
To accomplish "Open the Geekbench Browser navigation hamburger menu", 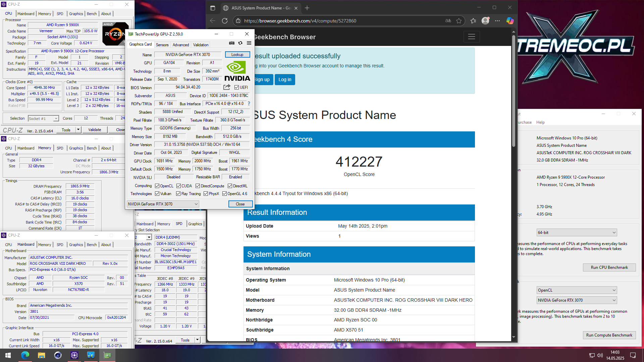I will pyautogui.click(x=472, y=37).
